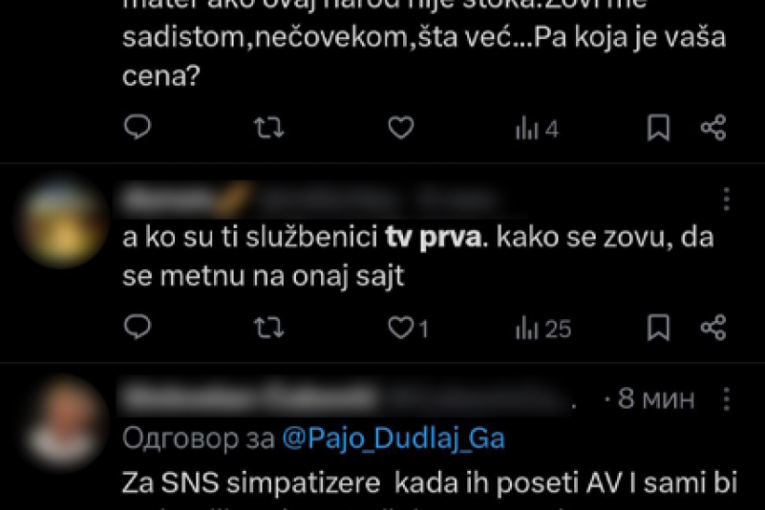Reply to the 'koja je vaša cena' tweet
This screenshot has height=510, width=765.
138,127
